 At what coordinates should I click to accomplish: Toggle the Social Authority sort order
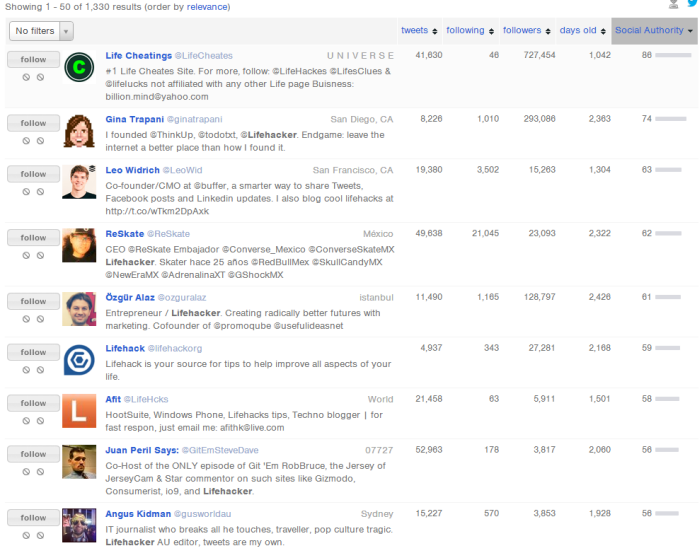(x=654, y=30)
